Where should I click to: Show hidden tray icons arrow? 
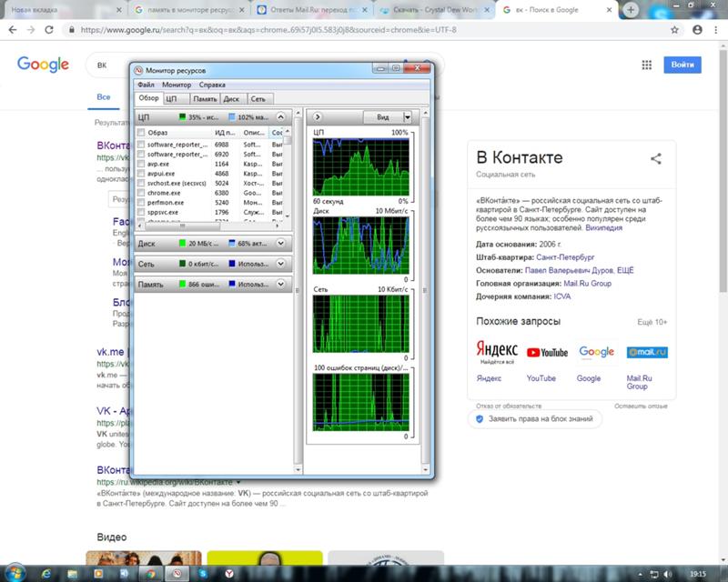point(641,575)
